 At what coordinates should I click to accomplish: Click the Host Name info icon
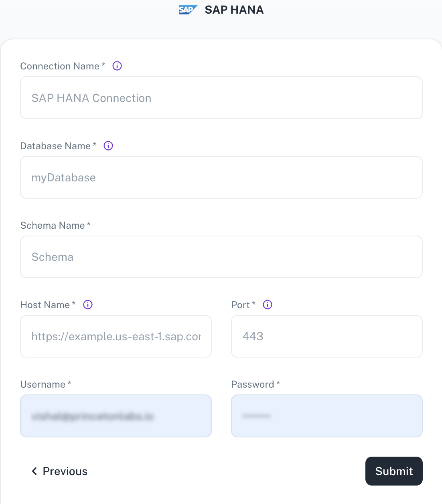(88, 305)
